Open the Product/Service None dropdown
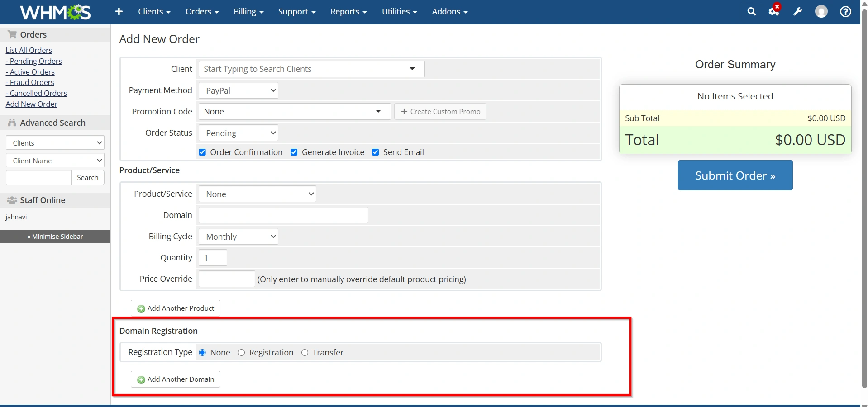Image resolution: width=868 pixels, height=407 pixels. (257, 194)
